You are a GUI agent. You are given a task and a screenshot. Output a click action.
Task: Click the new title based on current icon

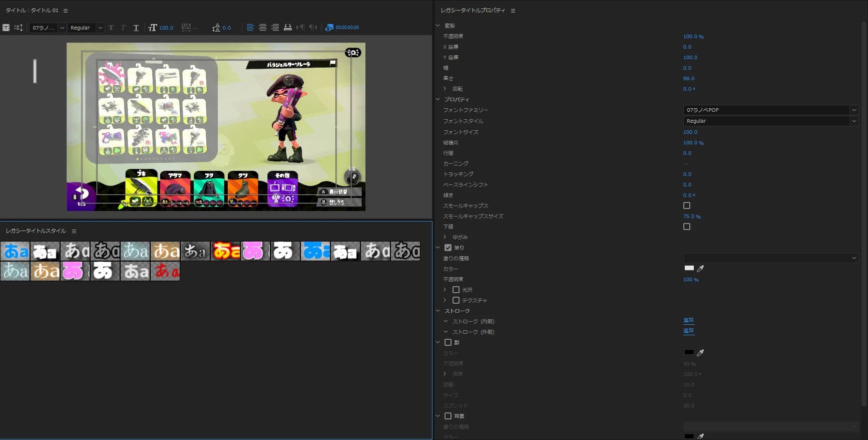(6, 28)
